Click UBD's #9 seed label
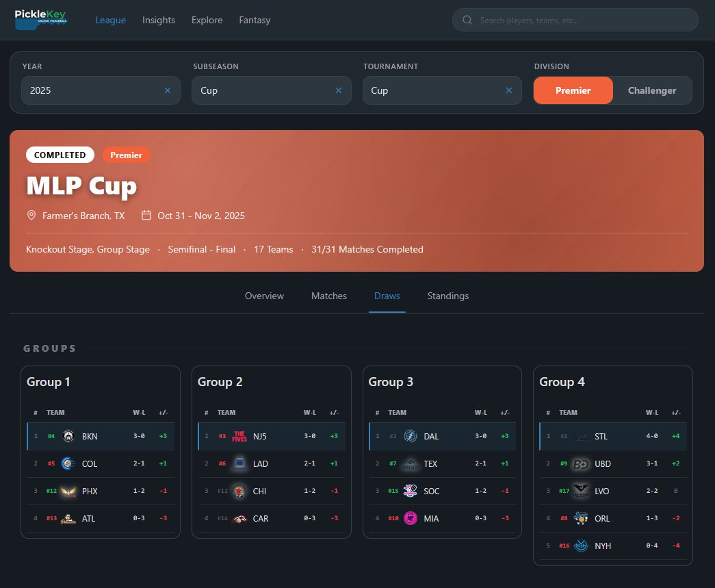 coord(564,463)
